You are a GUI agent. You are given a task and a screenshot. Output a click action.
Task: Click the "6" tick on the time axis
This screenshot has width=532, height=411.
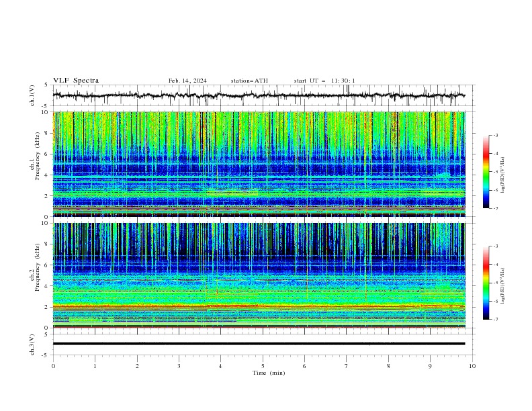point(304,366)
